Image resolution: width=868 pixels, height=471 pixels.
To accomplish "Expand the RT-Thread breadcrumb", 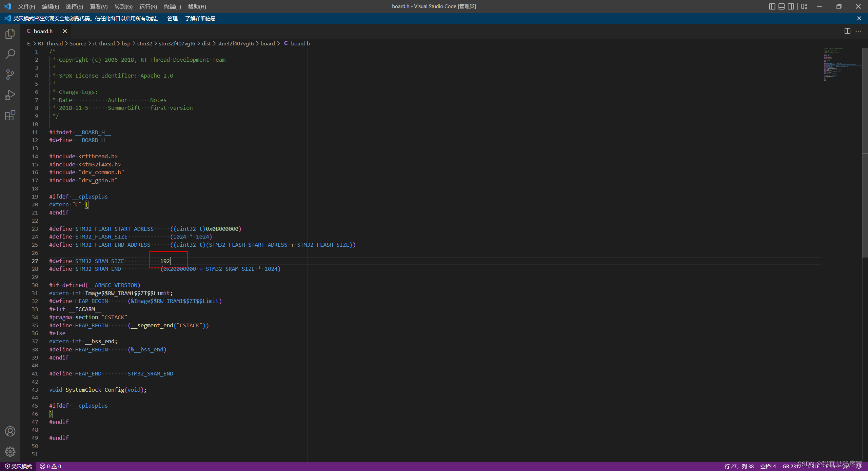I will 50,43.
